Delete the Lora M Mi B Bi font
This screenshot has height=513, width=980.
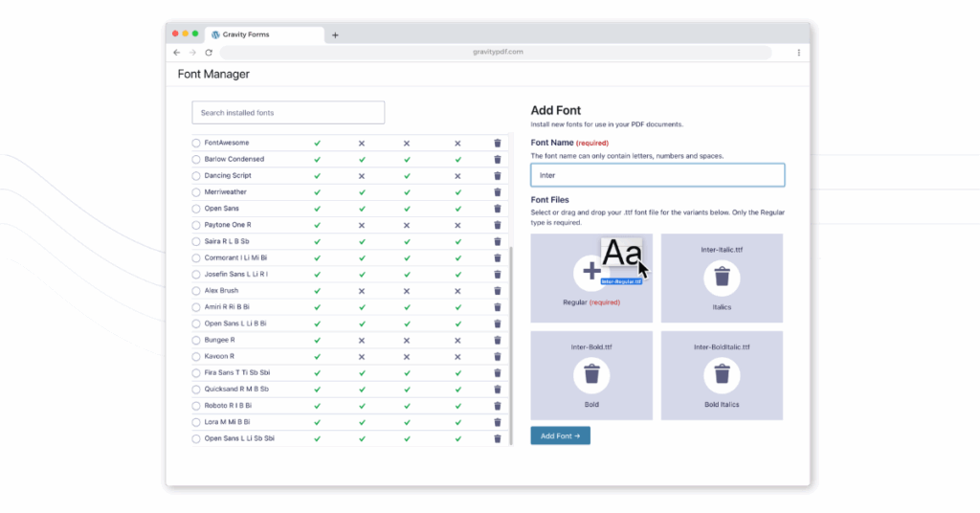tap(498, 422)
